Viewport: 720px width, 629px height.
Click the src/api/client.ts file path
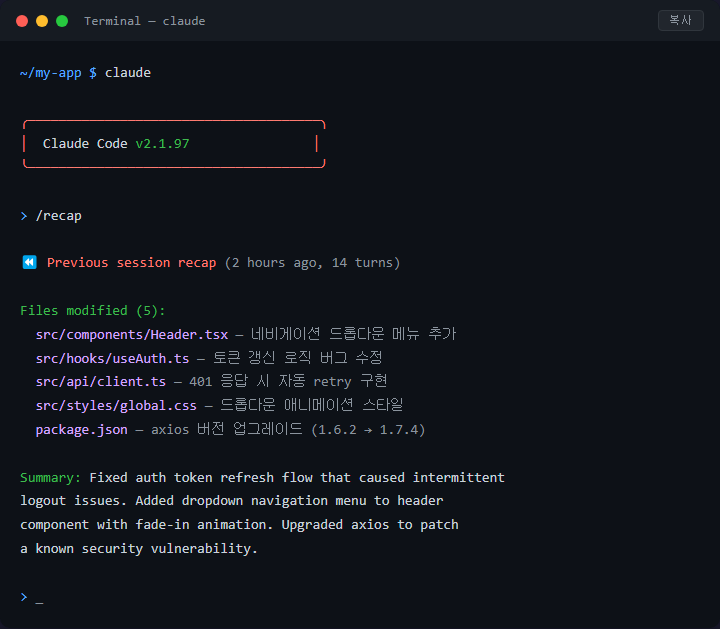coord(101,382)
